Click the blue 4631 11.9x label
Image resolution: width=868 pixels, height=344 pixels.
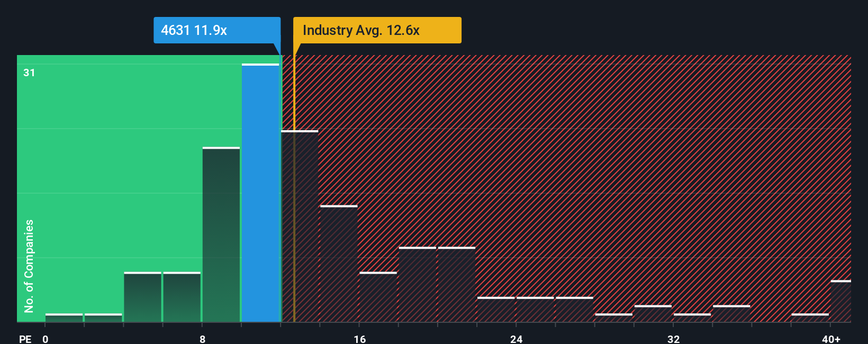(x=217, y=30)
